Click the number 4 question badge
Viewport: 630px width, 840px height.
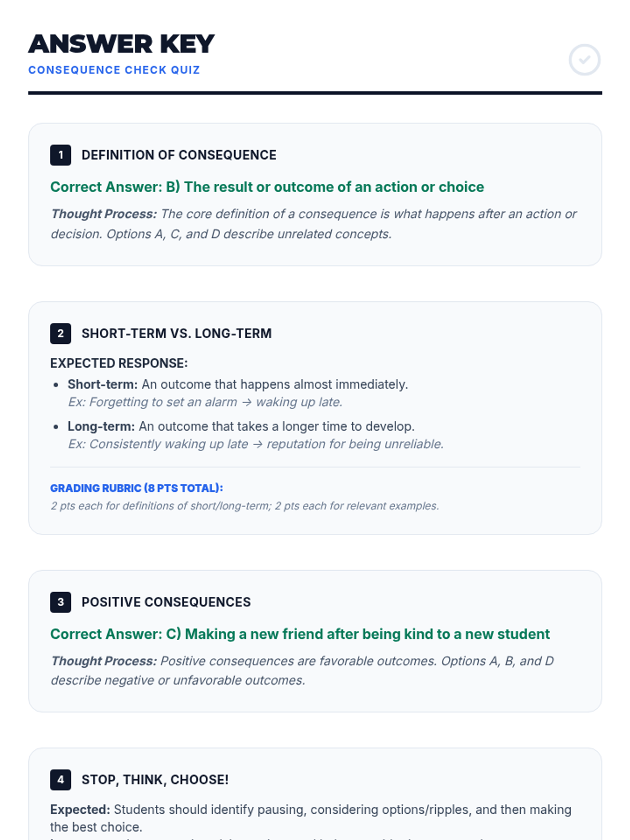tap(60, 780)
